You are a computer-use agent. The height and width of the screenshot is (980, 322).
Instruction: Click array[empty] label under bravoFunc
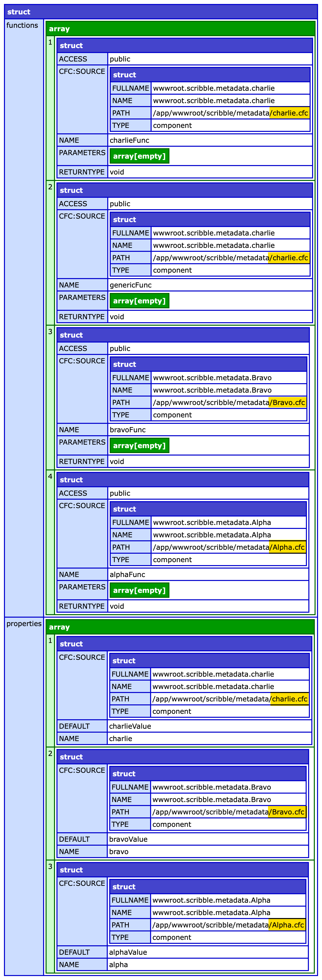[x=139, y=445]
